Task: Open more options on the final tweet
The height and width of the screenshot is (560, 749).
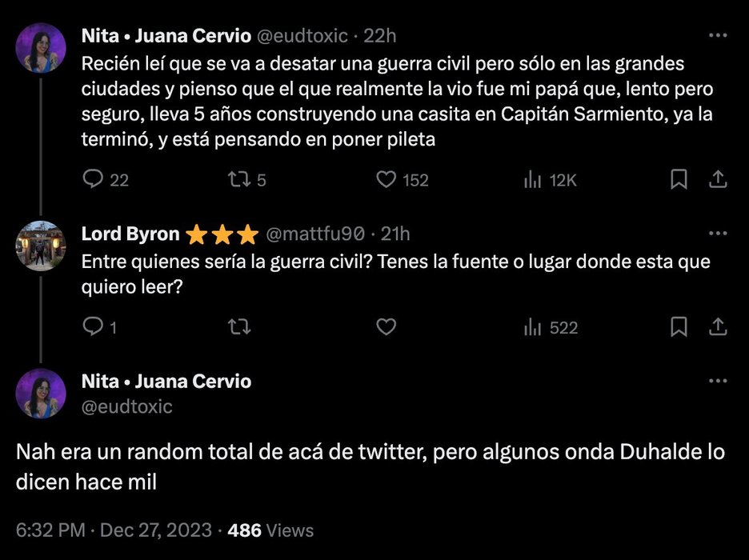Action: click(x=718, y=382)
